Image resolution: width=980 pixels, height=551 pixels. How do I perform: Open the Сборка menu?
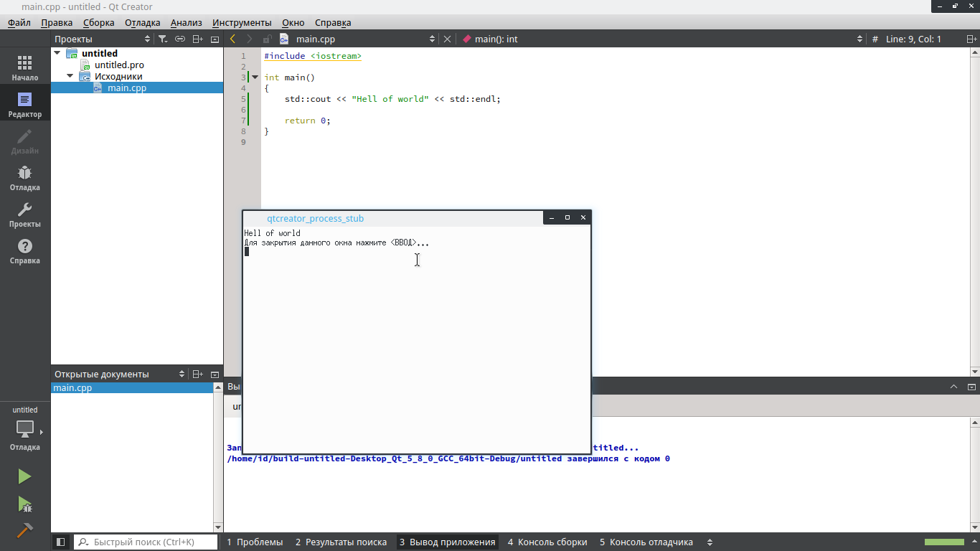click(x=98, y=23)
